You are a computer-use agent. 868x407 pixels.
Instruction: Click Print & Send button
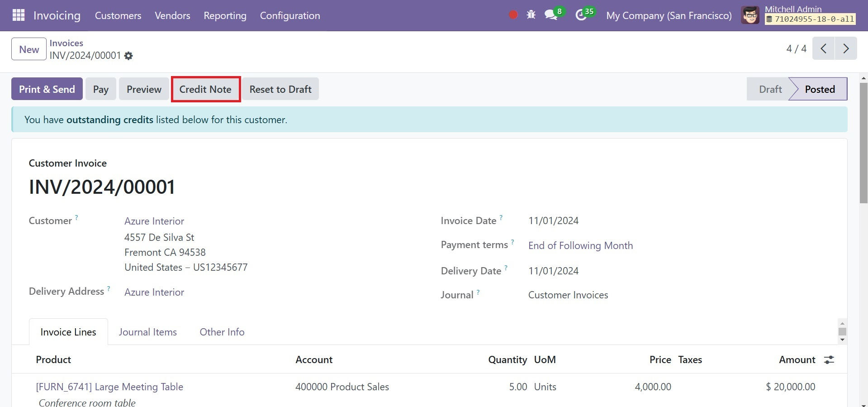47,89
